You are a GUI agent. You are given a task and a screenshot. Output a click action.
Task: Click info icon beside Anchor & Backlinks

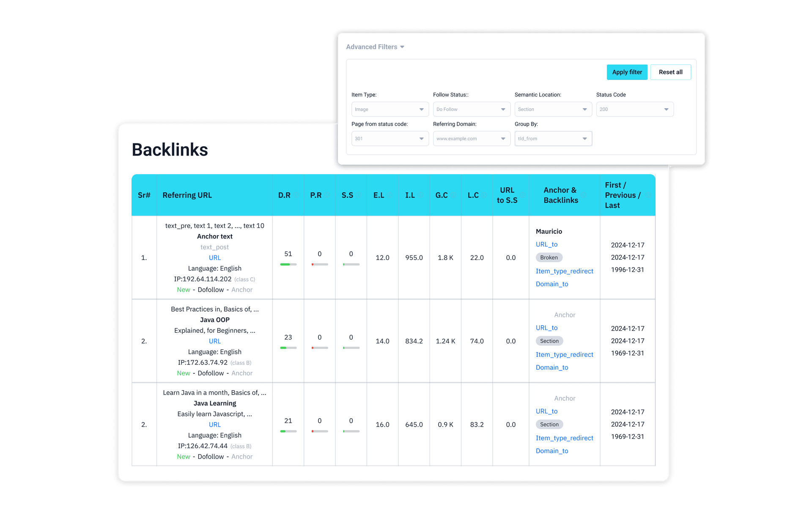pyautogui.click(x=584, y=195)
